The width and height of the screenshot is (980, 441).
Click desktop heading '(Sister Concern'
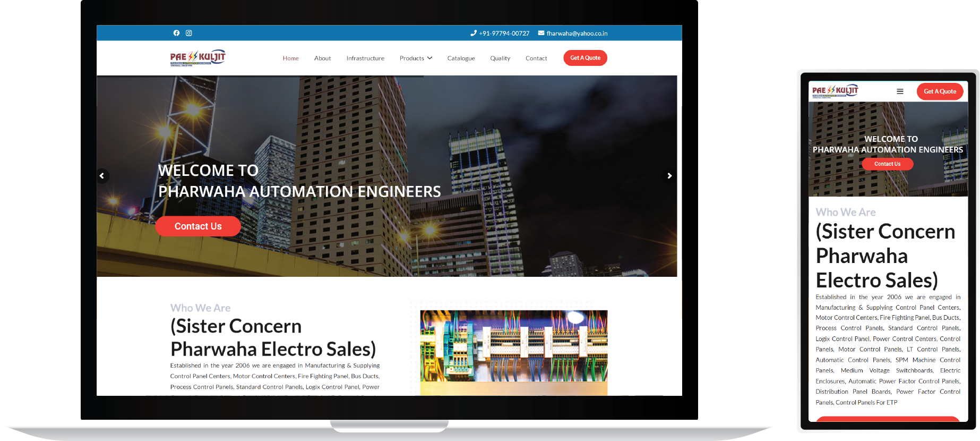coord(236,326)
